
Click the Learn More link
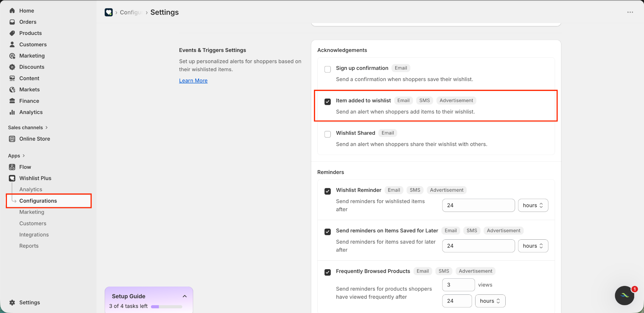click(193, 81)
